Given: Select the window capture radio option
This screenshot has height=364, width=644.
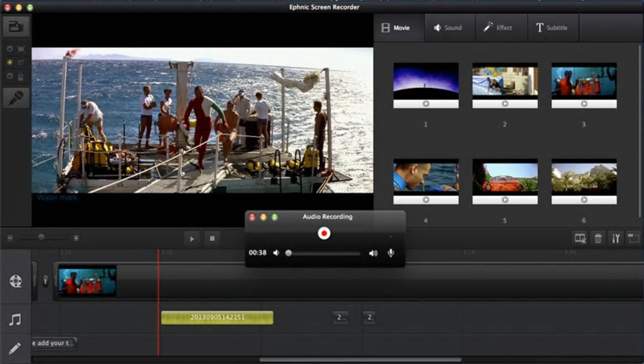Looking at the screenshot, I should 10,63.
